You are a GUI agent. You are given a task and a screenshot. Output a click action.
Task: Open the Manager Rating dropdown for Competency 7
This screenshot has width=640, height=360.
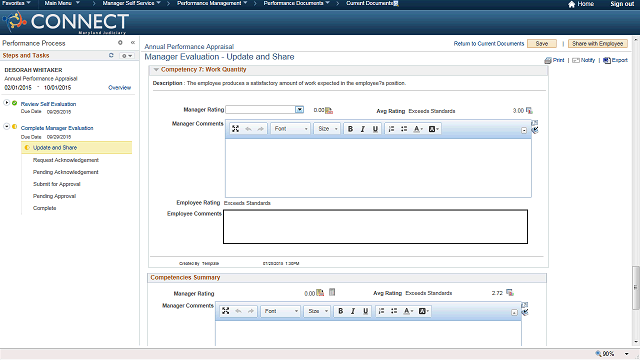pos(300,109)
